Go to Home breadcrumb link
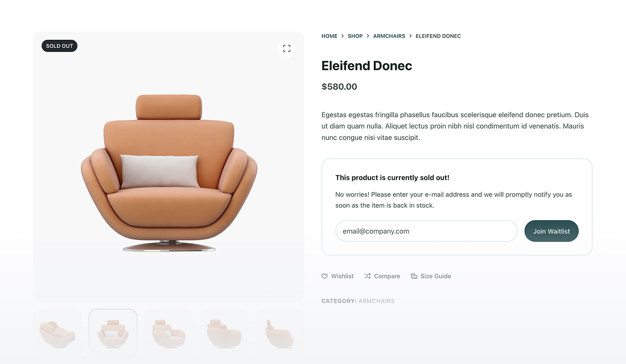This screenshot has height=364, width=626. click(x=330, y=36)
